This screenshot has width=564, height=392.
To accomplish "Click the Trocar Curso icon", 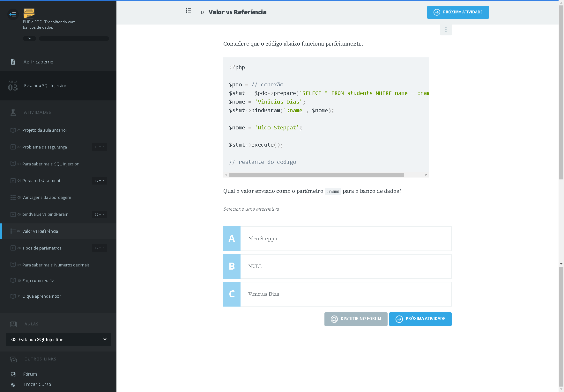I will (13, 385).
